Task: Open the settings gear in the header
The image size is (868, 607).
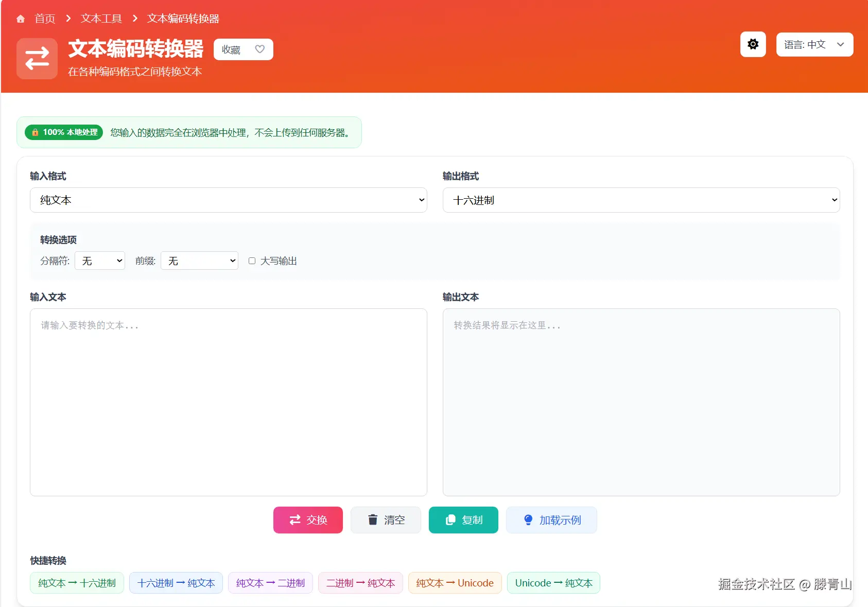Action: coord(753,44)
